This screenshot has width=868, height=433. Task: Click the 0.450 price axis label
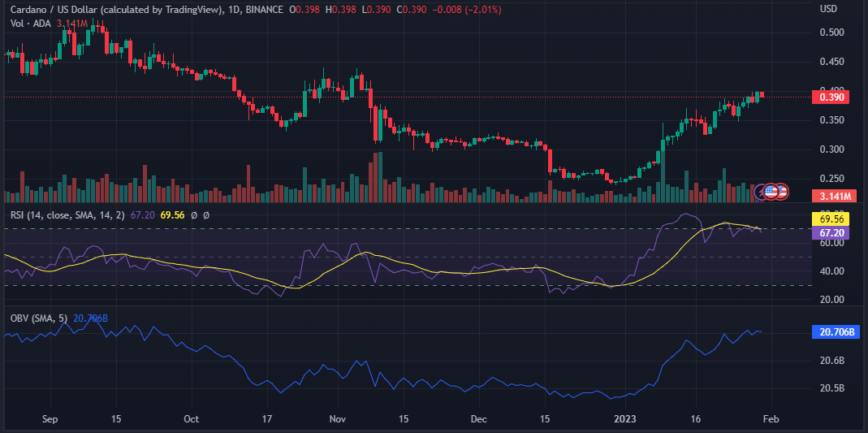pyautogui.click(x=831, y=62)
